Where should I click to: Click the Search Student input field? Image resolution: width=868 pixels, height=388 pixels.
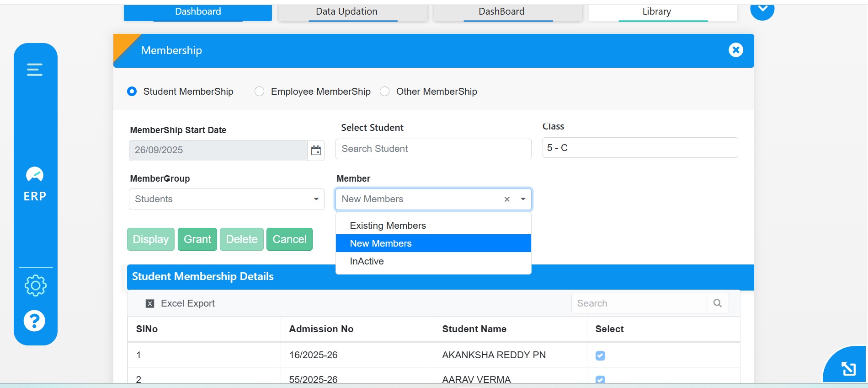pyautogui.click(x=433, y=149)
